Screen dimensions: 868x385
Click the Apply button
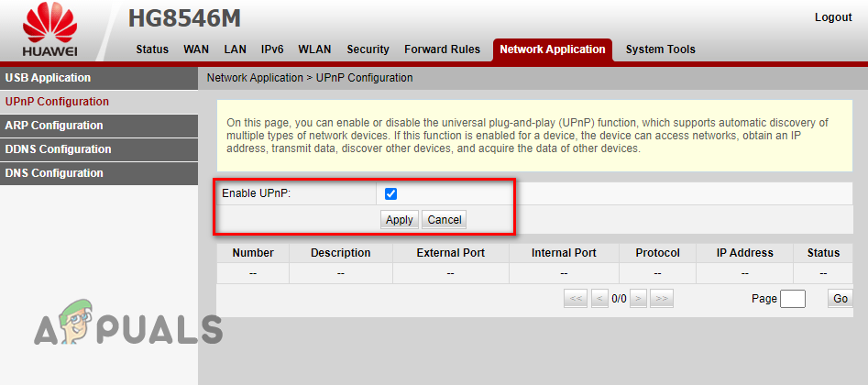(400, 220)
